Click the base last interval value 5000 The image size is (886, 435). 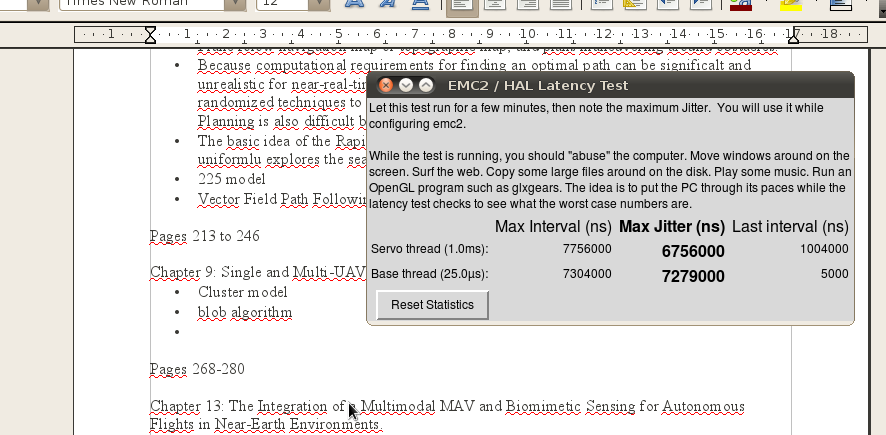click(835, 274)
